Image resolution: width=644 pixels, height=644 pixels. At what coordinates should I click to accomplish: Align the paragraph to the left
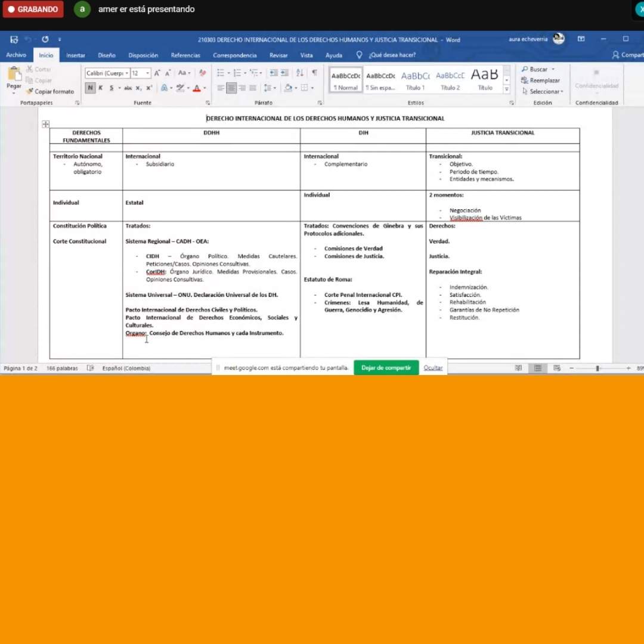[221, 88]
